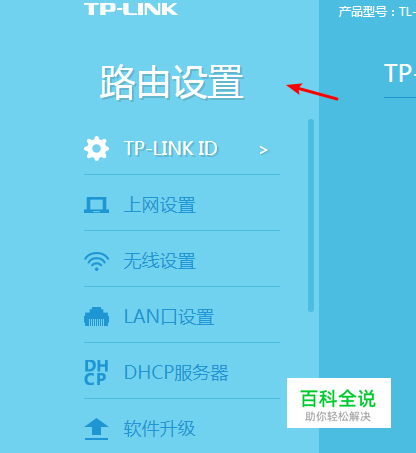The width and height of the screenshot is (416, 453).
Task: Click the 百科全说 watermark badge
Action: tap(339, 403)
